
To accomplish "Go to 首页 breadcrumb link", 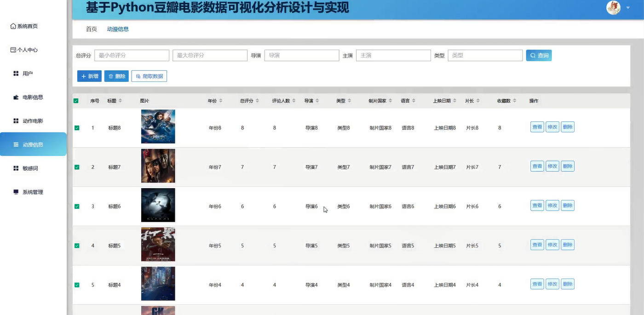I will (x=92, y=29).
